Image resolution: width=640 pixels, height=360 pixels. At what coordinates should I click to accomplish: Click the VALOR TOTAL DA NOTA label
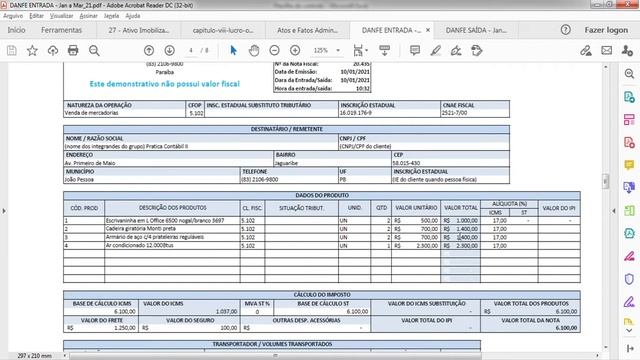click(531, 320)
